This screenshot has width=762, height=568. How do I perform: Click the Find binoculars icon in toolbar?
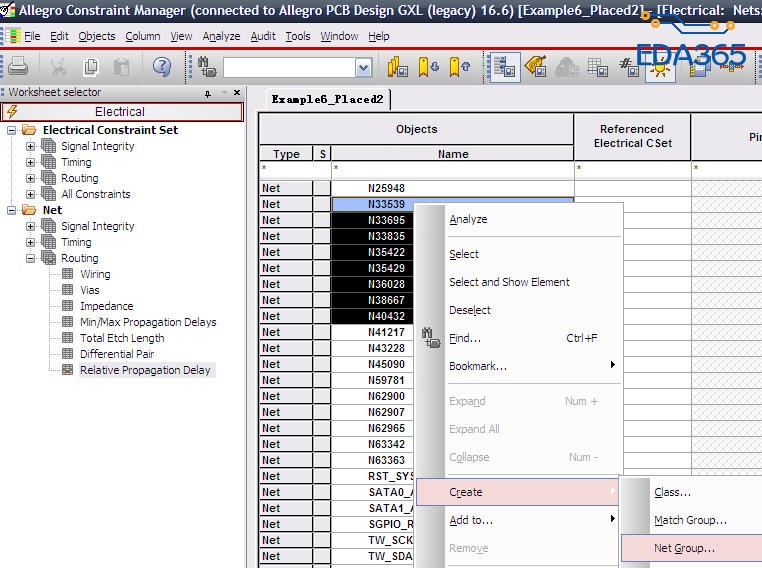pos(208,67)
